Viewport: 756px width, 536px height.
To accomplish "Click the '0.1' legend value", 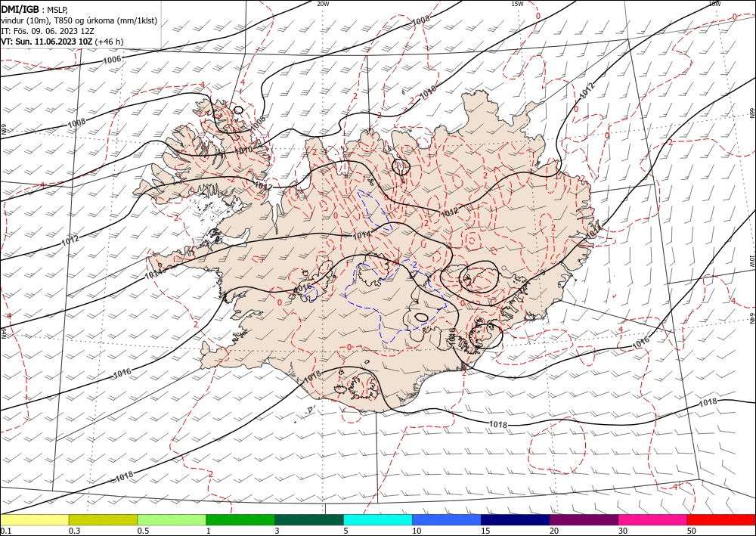I will (x=6, y=531).
